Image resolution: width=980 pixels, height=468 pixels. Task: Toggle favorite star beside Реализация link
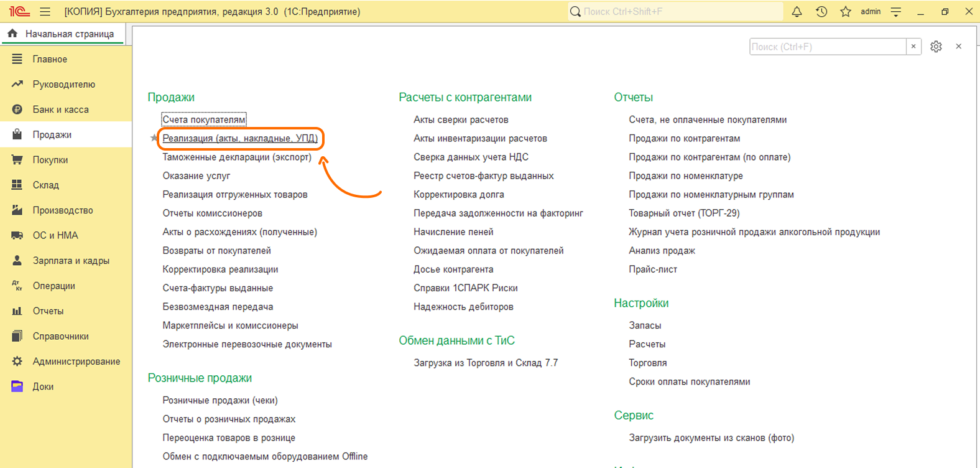154,138
